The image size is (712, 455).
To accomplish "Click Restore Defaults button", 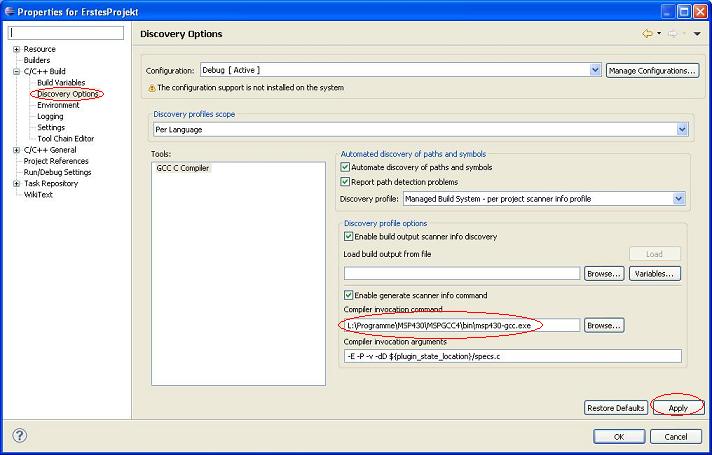I will point(615,408).
